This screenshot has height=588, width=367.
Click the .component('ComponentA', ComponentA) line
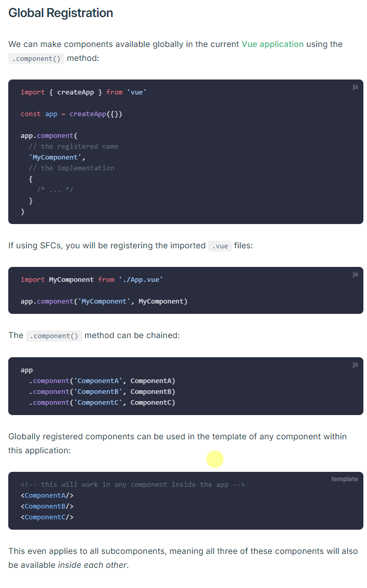(102, 381)
